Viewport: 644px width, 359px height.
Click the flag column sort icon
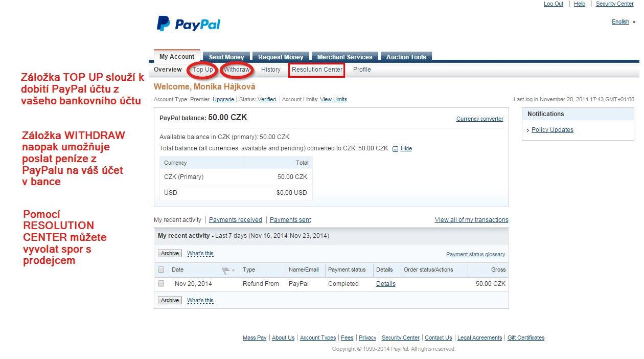pos(227,270)
